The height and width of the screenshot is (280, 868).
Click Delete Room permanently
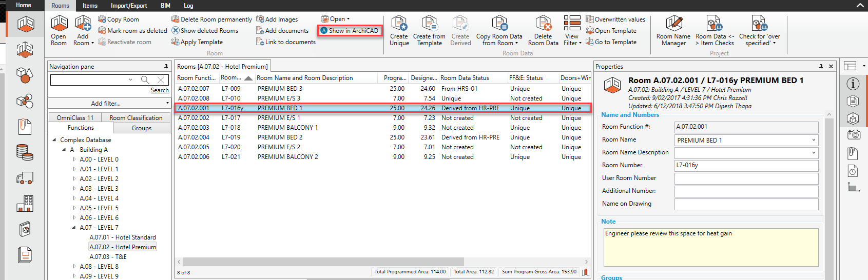tap(211, 19)
